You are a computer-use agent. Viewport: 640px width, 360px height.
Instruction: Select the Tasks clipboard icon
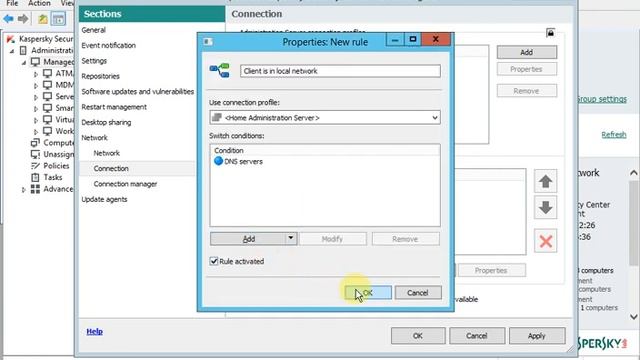point(36,178)
